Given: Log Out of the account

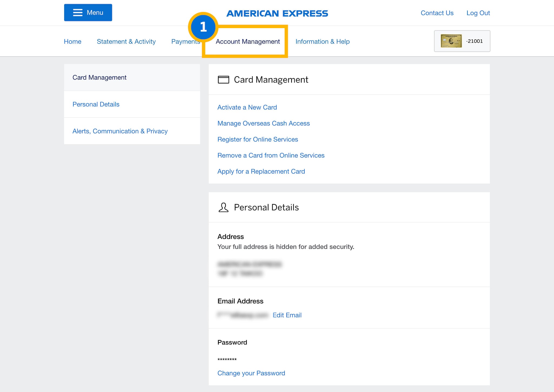Looking at the screenshot, I should click(x=478, y=13).
